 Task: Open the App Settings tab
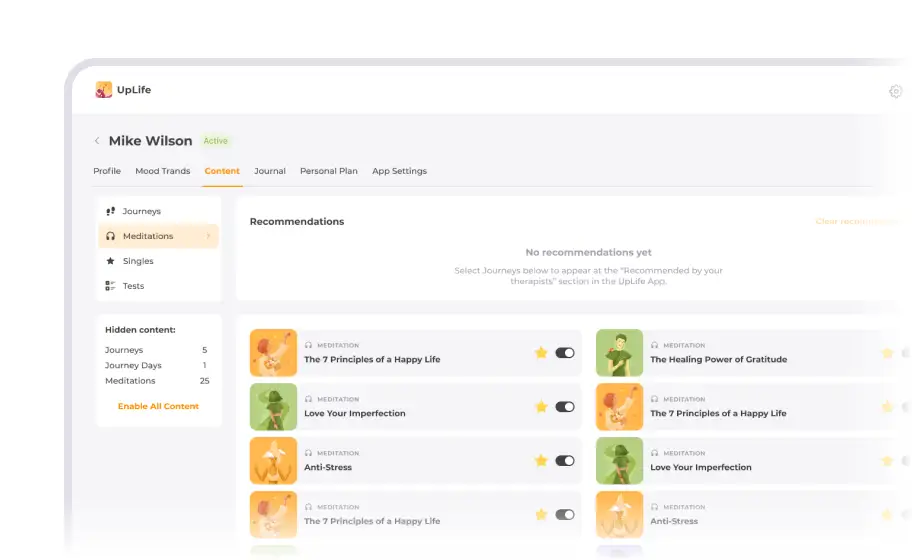[x=400, y=171]
